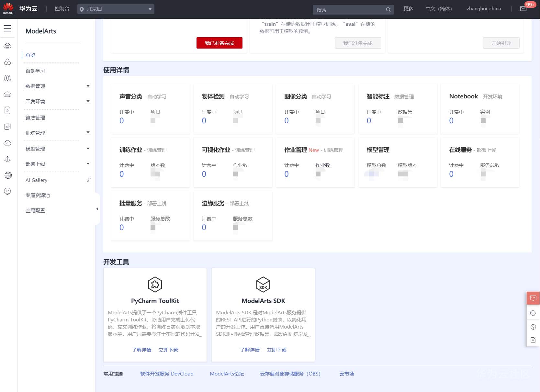Image resolution: width=540 pixels, height=392 pixels.
Task: Open the ModelArts论坛 link
Action: point(227,374)
